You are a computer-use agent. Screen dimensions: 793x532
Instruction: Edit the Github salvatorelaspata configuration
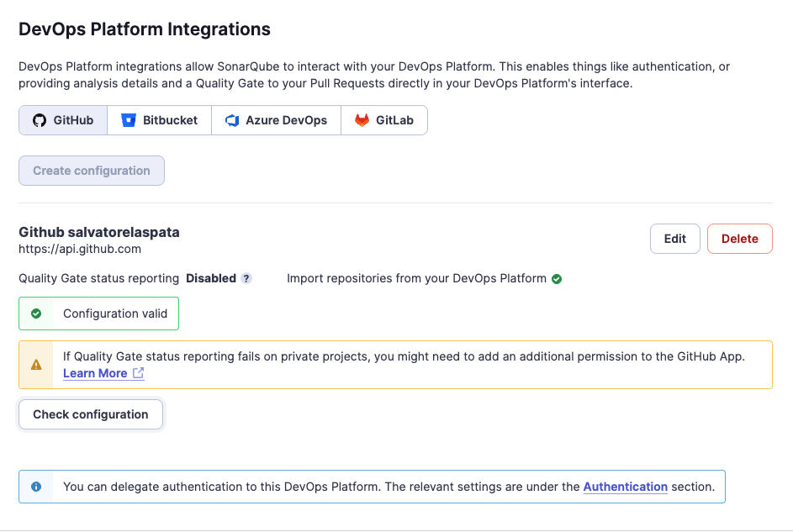[674, 239]
